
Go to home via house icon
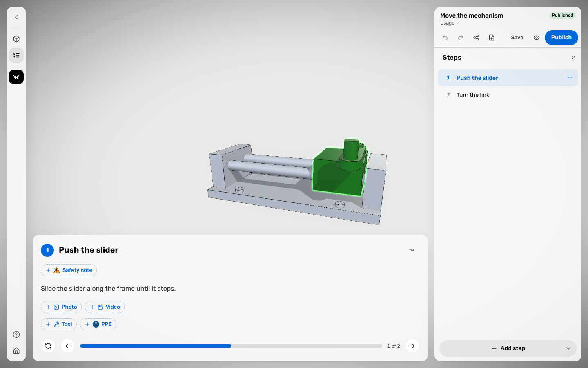(16, 351)
